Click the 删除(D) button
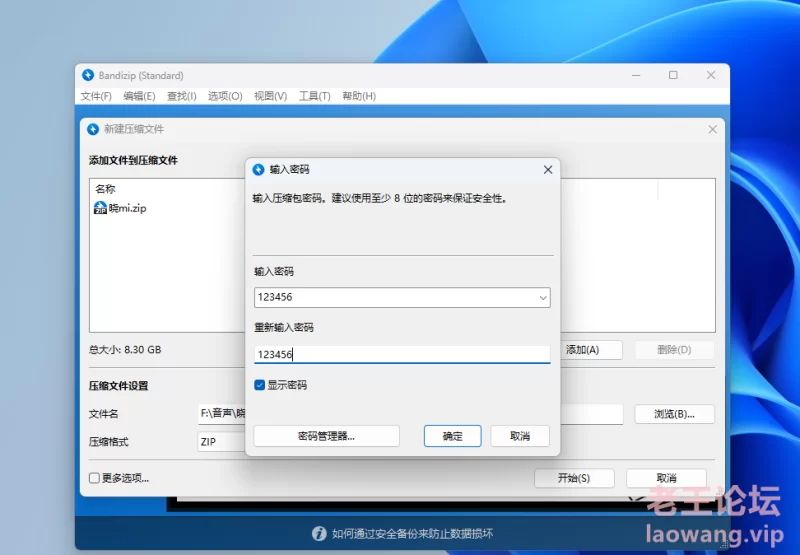 pyautogui.click(x=674, y=350)
